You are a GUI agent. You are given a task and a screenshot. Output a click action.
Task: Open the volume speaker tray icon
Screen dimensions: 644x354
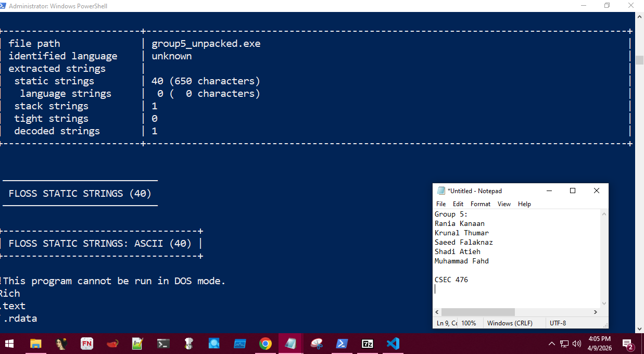[x=577, y=344]
